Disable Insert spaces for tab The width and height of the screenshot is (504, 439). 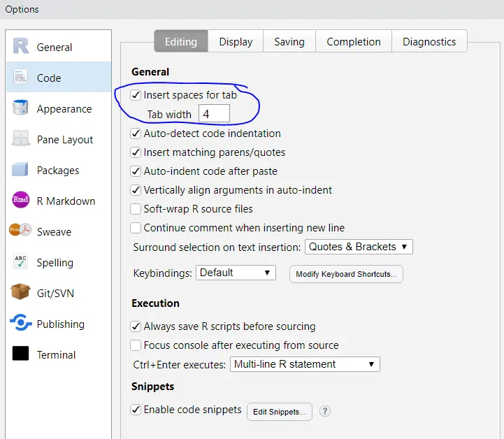point(136,95)
